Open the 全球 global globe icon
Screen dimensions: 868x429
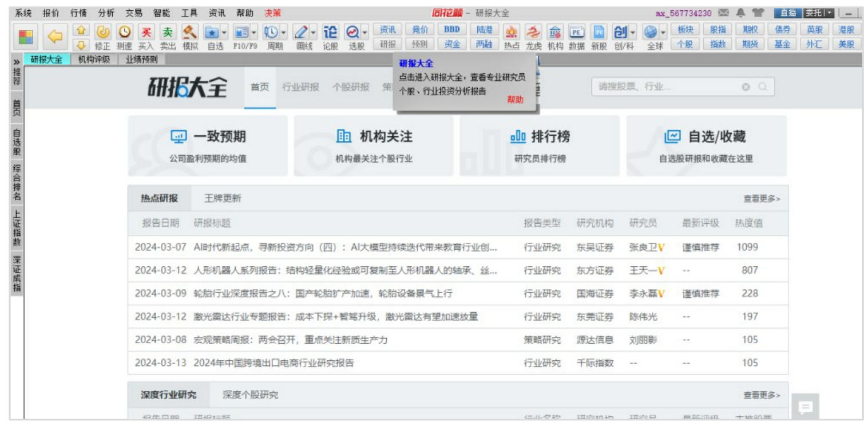(x=650, y=32)
